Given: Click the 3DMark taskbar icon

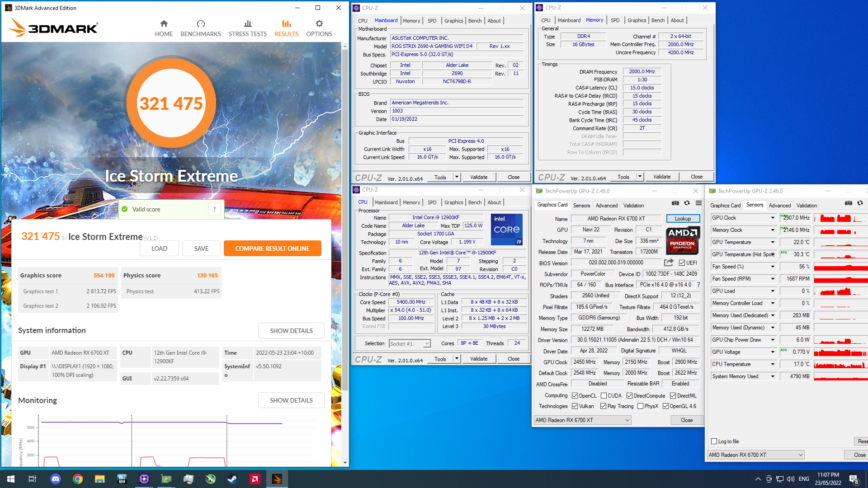Looking at the screenshot, I should click(x=277, y=479).
